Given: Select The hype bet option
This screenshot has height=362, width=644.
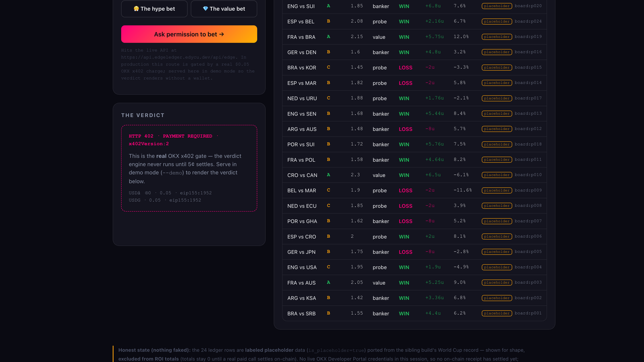Looking at the screenshot, I should [154, 9].
